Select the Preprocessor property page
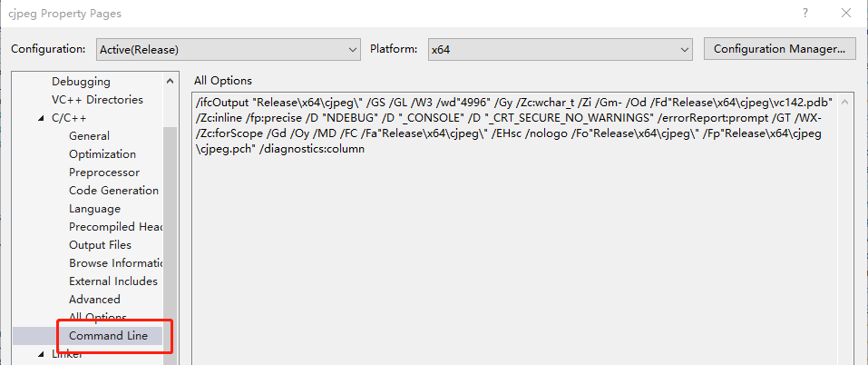Screen dimensions: 868x365 (103, 173)
